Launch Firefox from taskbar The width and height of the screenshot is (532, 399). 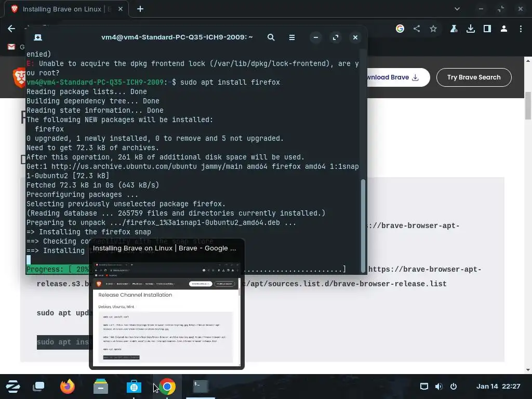[x=67, y=387]
